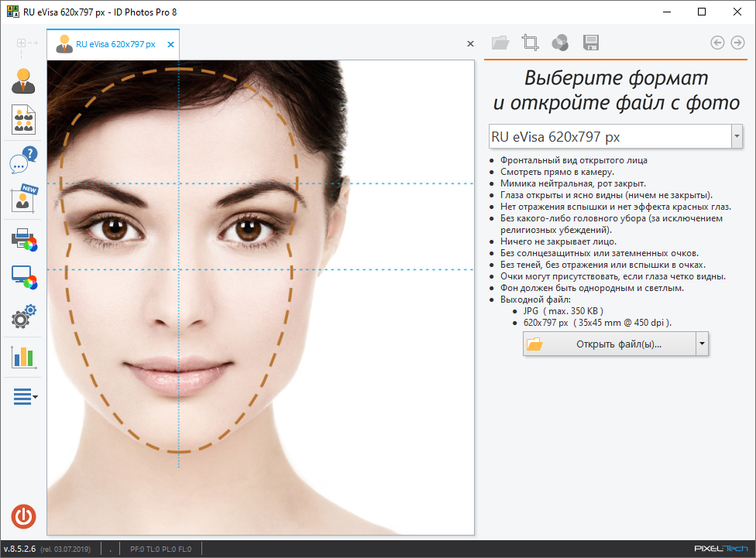Click 'Фон должен быть однородным и светлым.'
This screenshot has height=558, width=756.
pos(592,288)
